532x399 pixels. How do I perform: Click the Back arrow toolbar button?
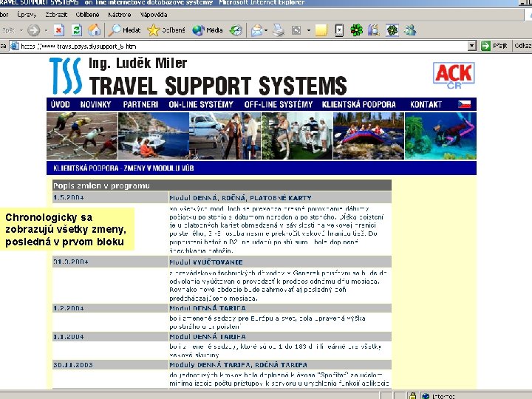8,30
